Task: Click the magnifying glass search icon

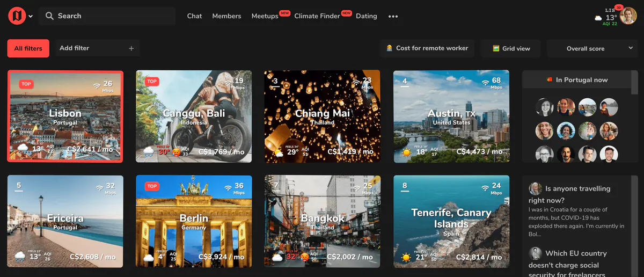Action: point(49,16)
